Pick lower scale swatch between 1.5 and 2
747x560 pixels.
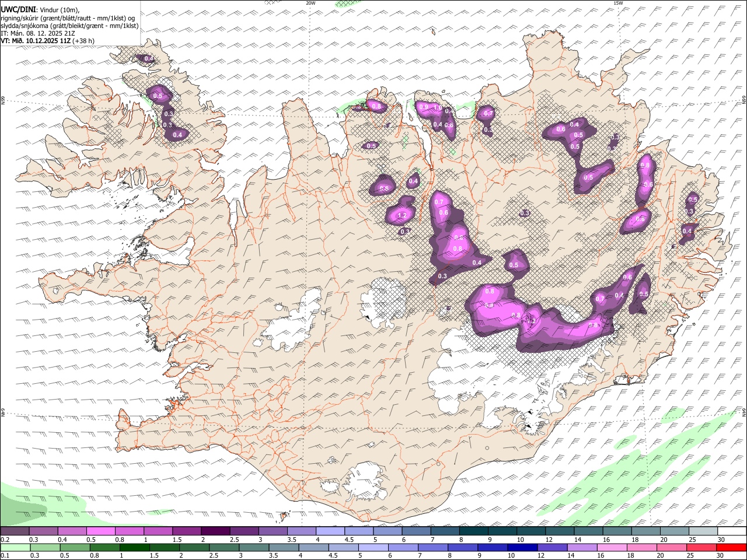pos(164,548)
